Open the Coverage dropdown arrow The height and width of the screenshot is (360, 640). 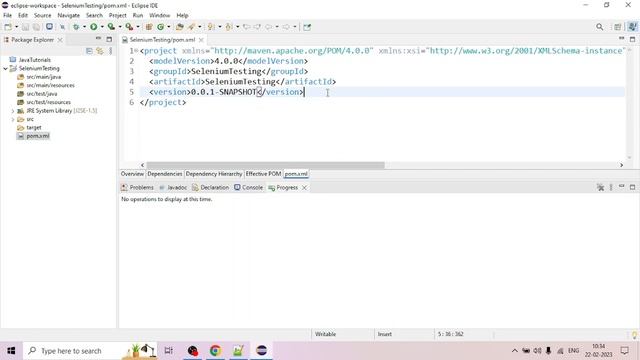coord(120,27)
